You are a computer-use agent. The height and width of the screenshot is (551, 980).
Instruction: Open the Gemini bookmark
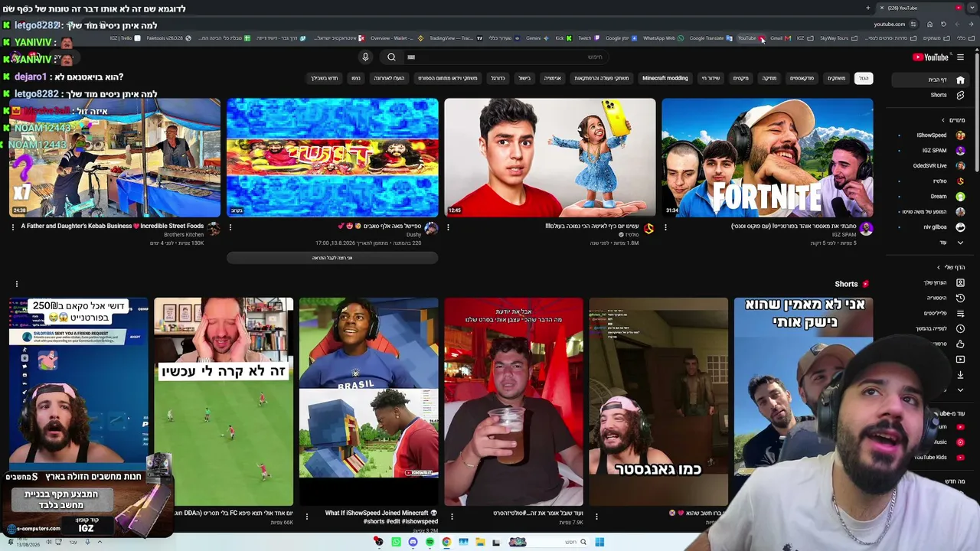(x=537, y=38)
